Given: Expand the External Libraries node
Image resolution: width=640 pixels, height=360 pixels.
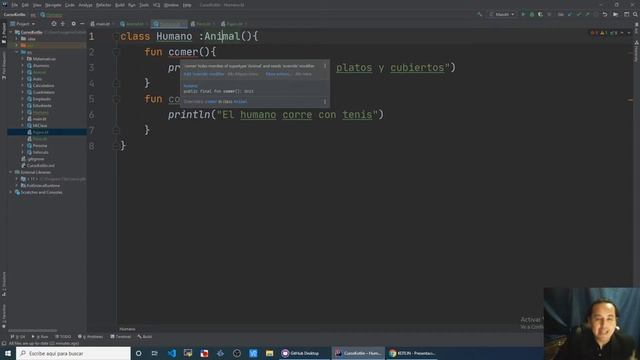Looking at the screenshot, I should pos(11,172).
